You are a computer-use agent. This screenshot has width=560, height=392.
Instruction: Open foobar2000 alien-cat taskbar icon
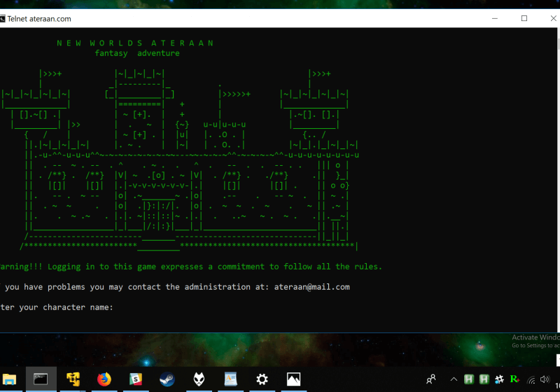coord(199,379)
